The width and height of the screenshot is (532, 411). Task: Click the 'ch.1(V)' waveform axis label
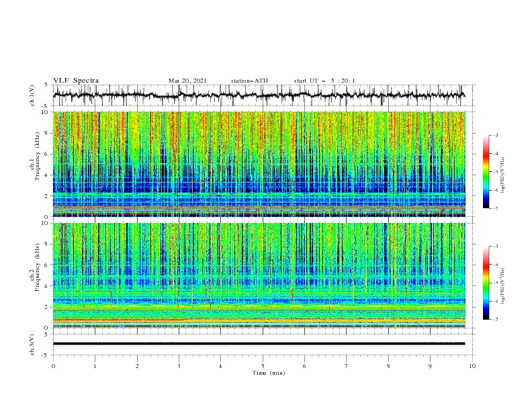point(32,95)
